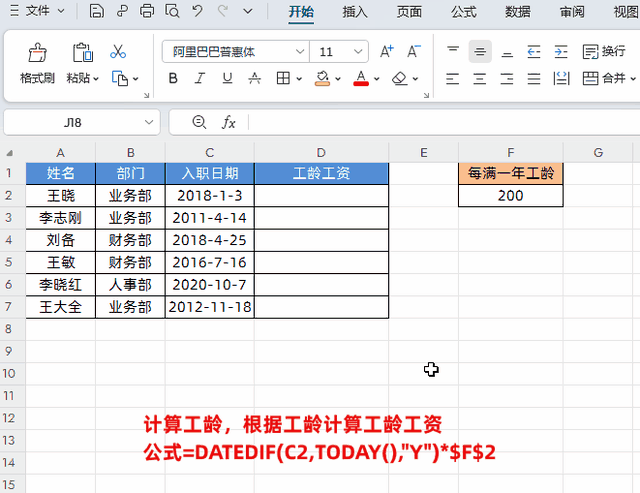Click the Undo arrow
The height and width of the screenshot is (493, 640).
pyautogui.click(x=197, y=11)
